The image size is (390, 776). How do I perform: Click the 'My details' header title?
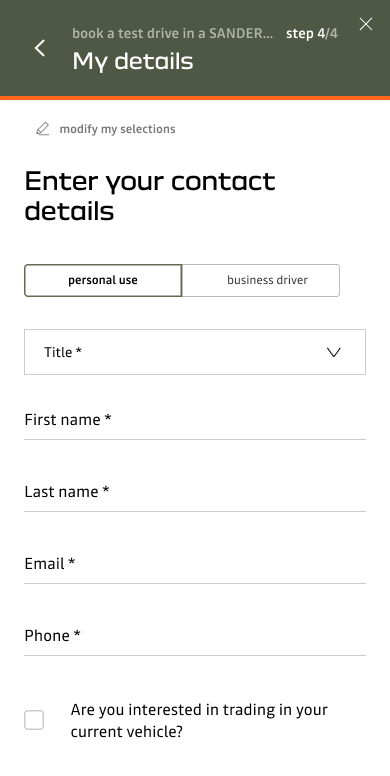[133, 61]
